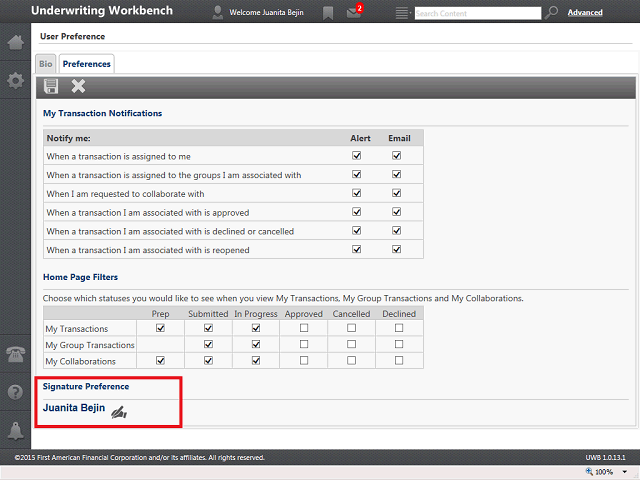Save preferences with the floppy disk icon
The height and width of the screenshot is (480, 640).
[51, 86]
